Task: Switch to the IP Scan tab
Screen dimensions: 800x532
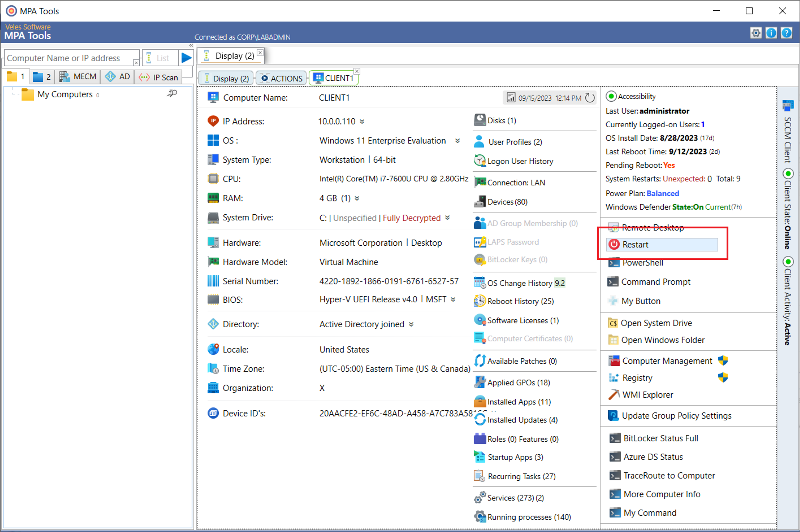Action: [159, 77]
